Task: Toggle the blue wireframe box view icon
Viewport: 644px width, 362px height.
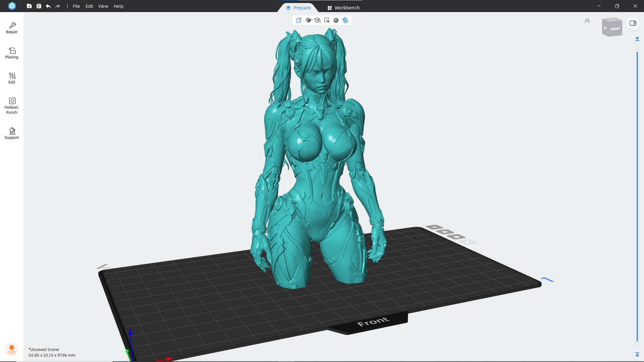Action: (299, 20)
